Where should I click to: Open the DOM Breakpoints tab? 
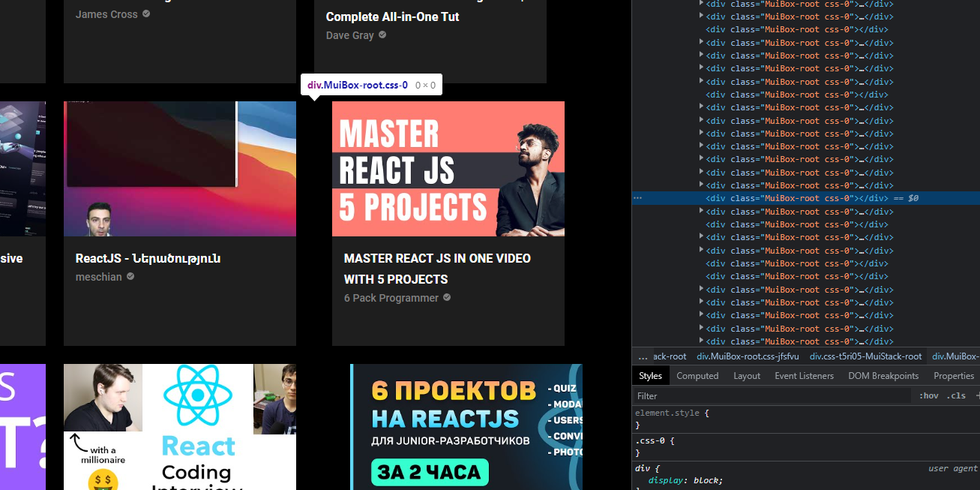pos(883,375)
